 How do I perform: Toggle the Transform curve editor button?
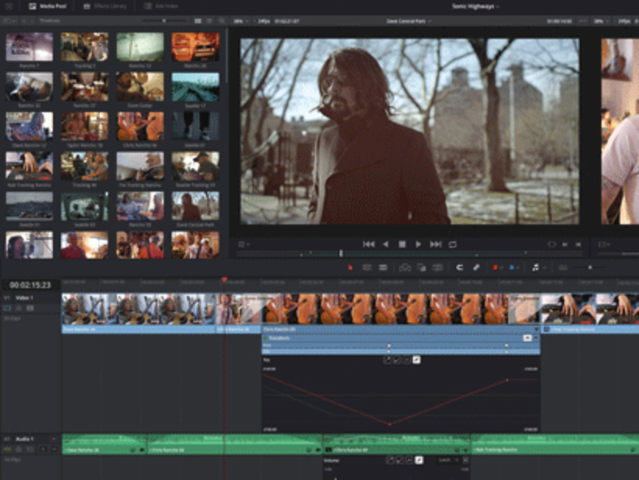(527, 338)
